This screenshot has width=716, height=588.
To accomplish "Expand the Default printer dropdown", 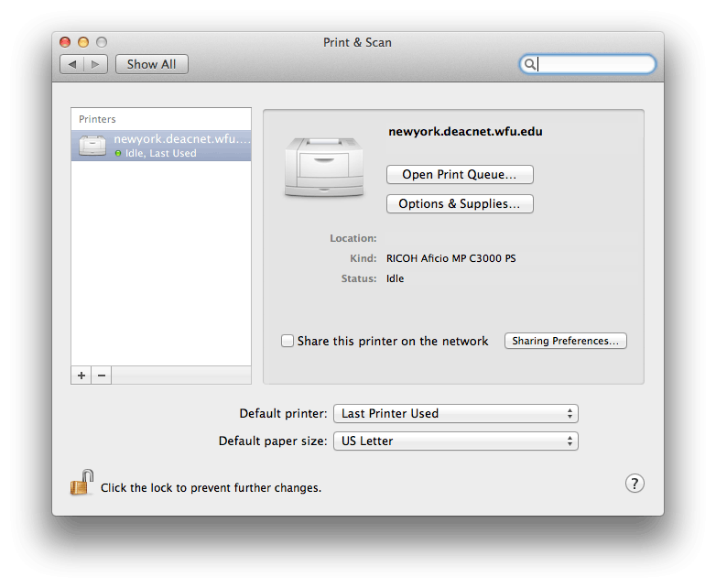I will 456,413.
